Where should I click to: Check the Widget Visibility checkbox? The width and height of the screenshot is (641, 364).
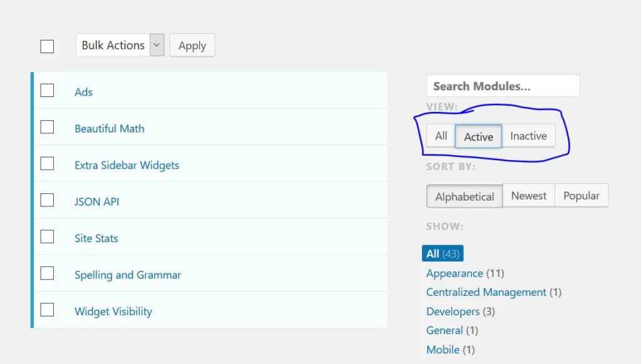[47, 310]
